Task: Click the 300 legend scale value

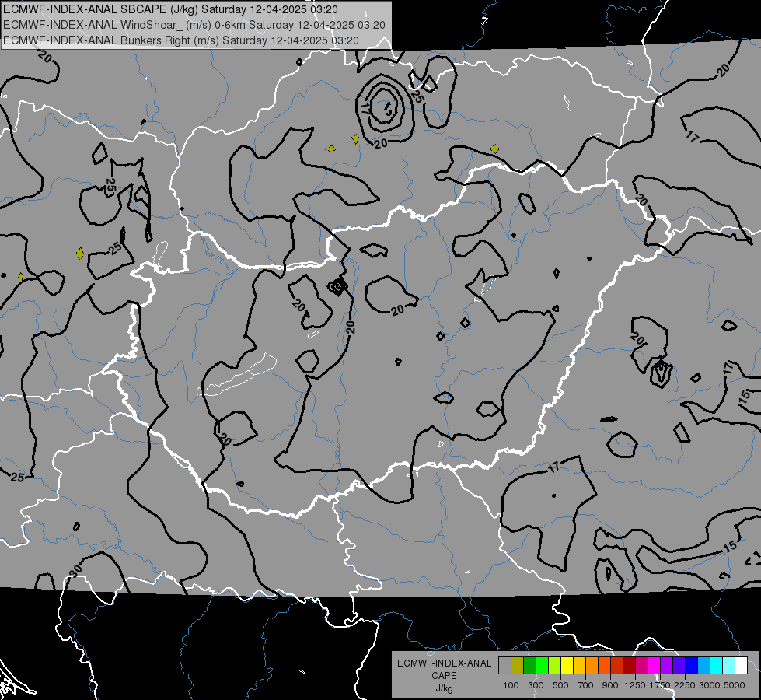Action: [x=536, y=685]
